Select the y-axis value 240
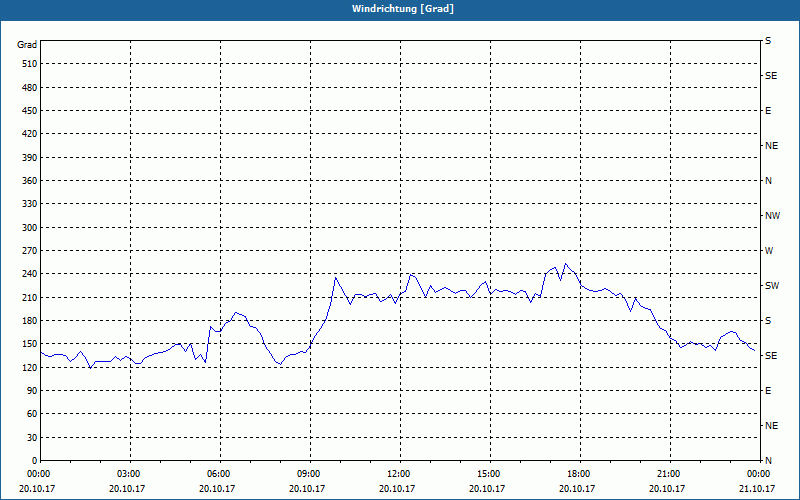 [30, 274]
